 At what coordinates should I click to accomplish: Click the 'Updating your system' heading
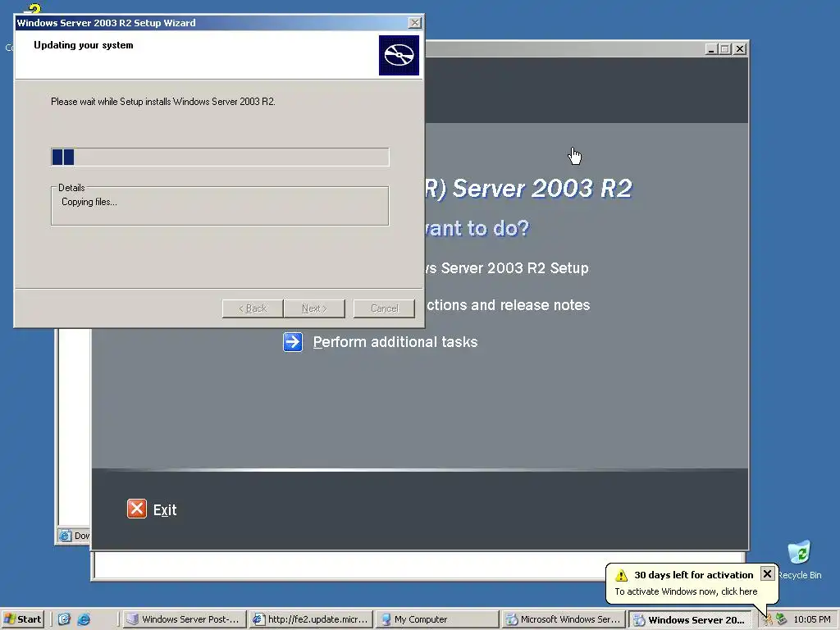(x=84, y=45)
